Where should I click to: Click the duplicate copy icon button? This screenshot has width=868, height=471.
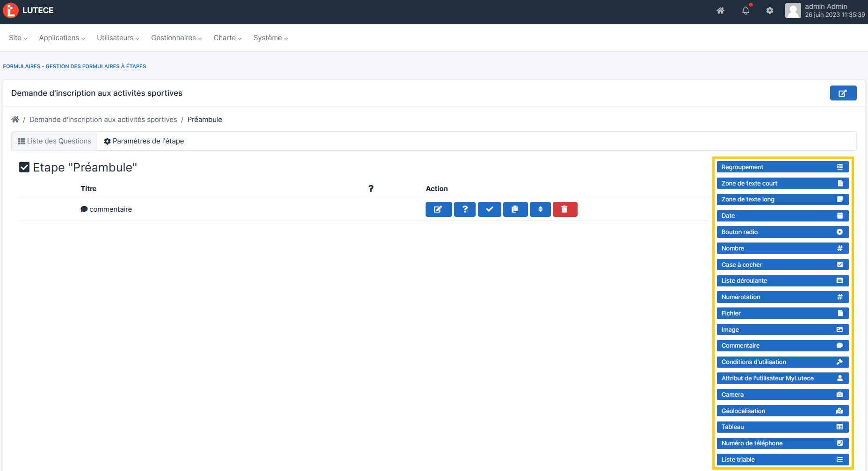point(515,209)
